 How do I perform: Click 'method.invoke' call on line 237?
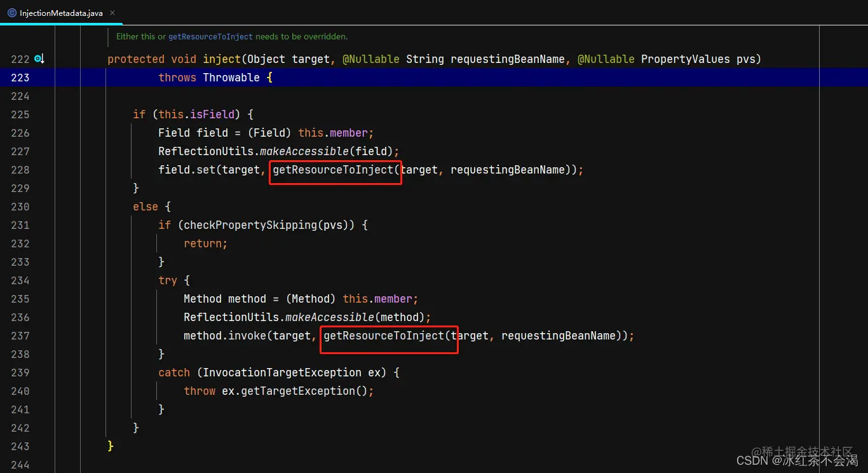coord(225,336)
